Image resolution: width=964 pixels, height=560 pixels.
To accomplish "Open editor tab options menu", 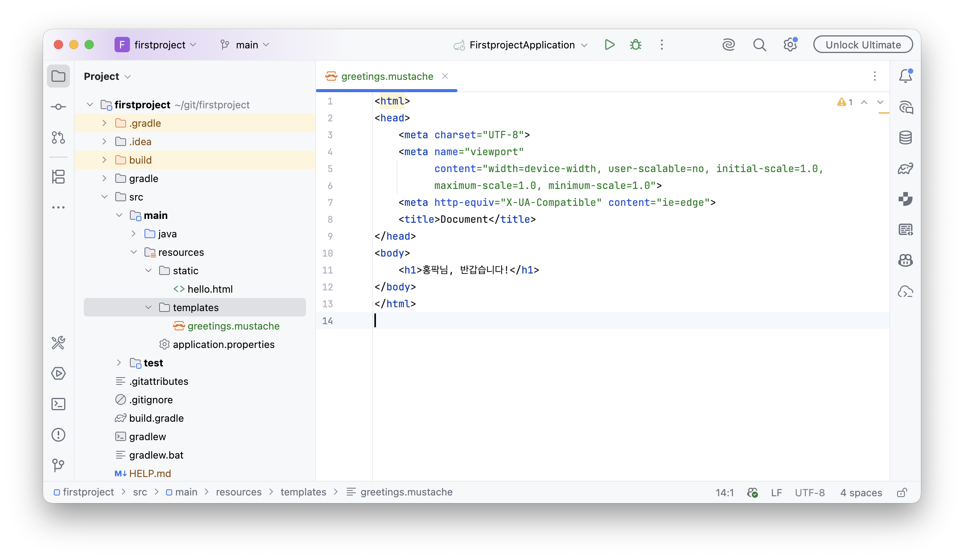I will (x=875, y=76).
